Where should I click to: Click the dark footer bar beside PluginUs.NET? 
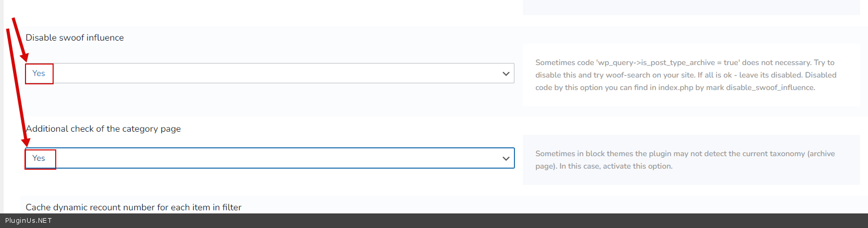coord(417,221)
